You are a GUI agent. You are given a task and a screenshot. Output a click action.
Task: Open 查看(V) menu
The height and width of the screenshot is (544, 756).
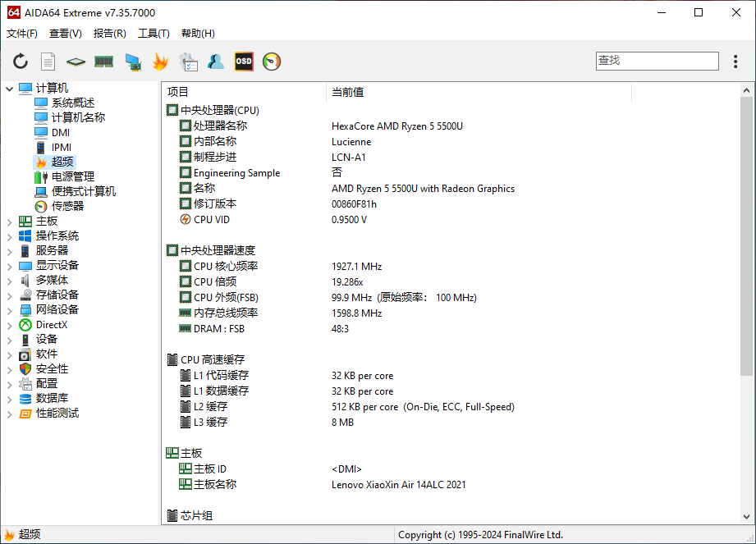coord(65,34)
